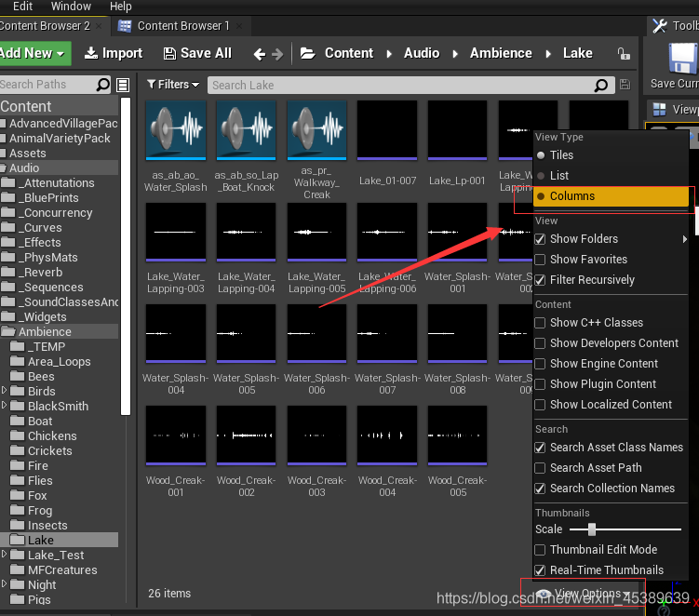Go to Ambience in breadcrumb path
699x616 pixels.
coord(501,53)
